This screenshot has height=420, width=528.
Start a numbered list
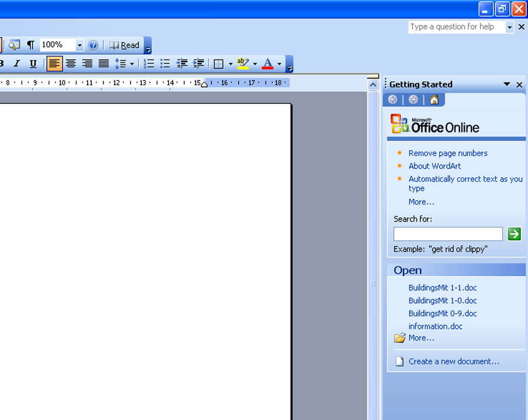coord(148,63)
